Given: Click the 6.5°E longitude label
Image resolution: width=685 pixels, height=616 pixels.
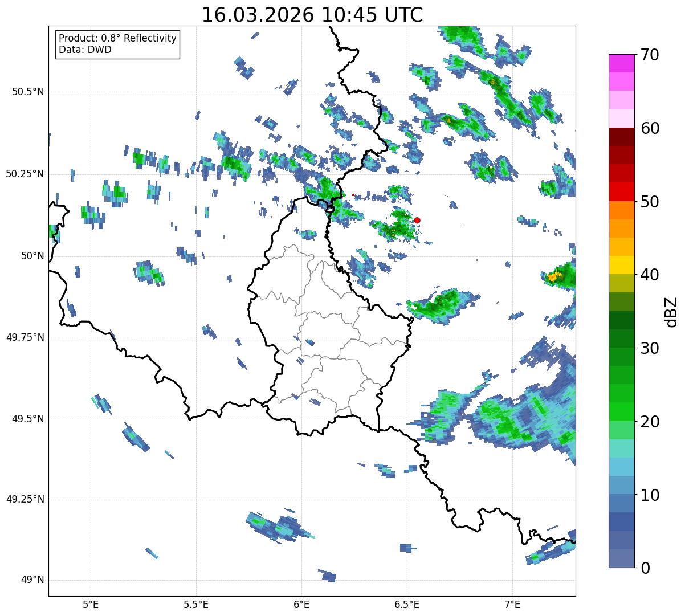Looking at the screenshot, I should [407, 605].
